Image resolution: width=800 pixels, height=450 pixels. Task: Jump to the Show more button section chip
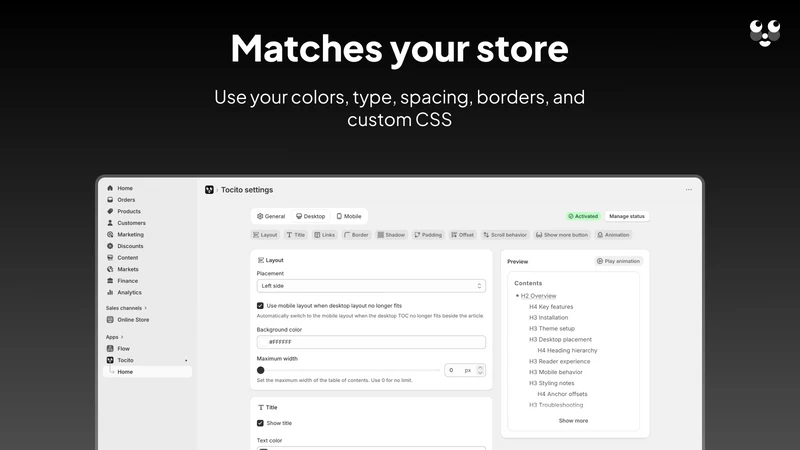[562, 235]
